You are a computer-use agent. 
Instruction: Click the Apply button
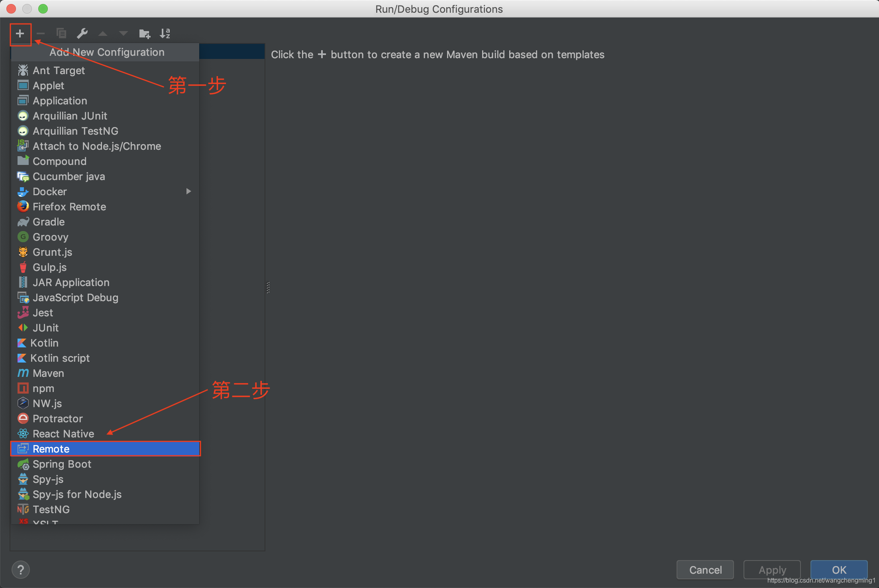[772, 570]
